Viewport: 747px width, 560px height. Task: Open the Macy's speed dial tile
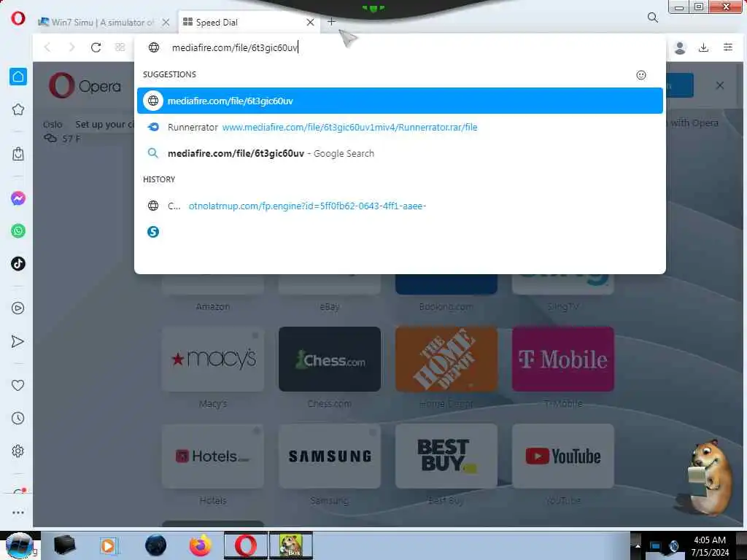click(213, 359)
